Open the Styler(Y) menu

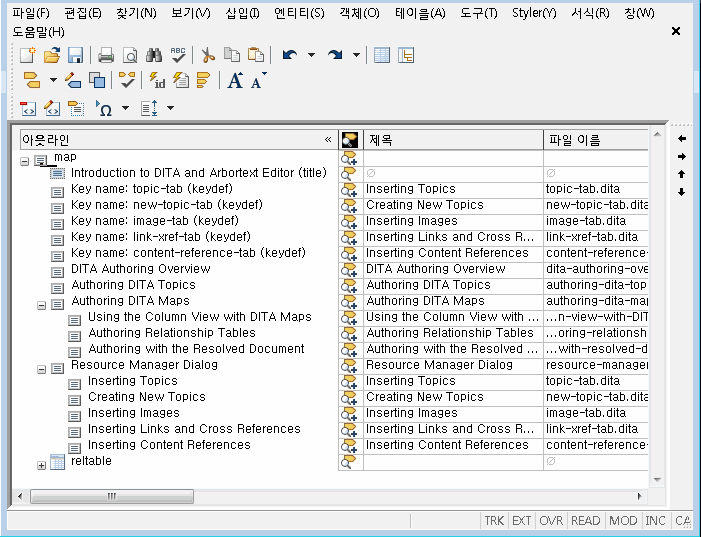(534, 13)
